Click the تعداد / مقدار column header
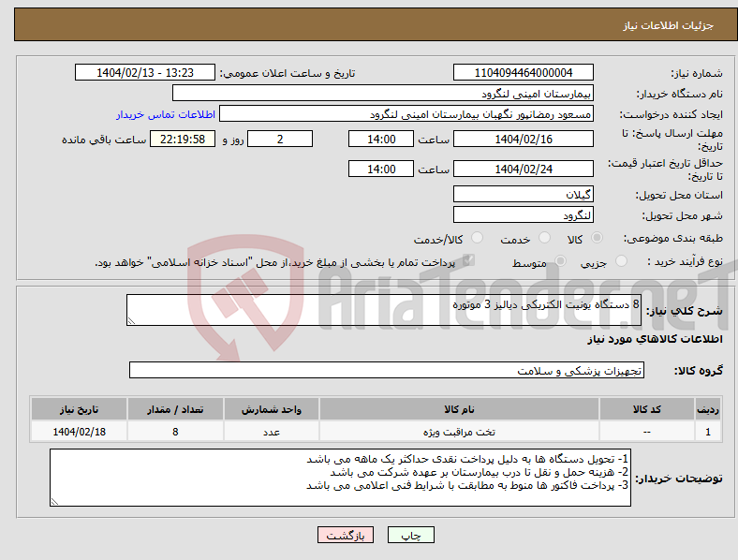738x560 pixels. coord(175,409)
